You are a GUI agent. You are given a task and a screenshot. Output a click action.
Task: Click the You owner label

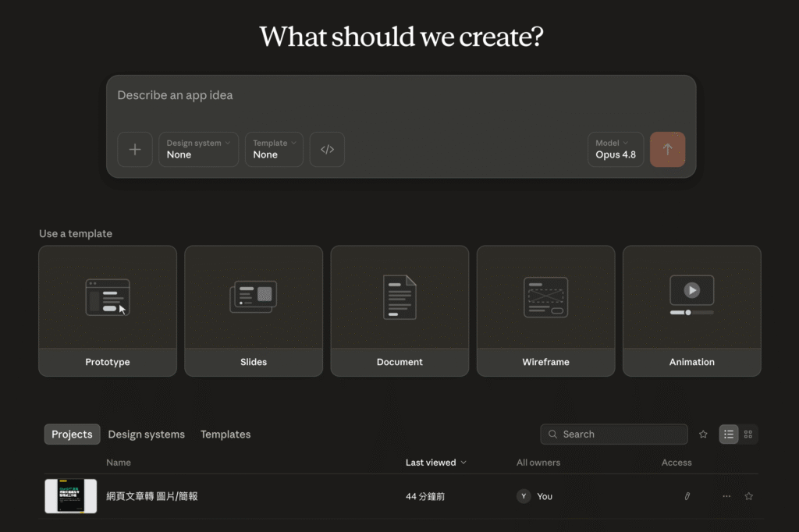pos(544,496)
